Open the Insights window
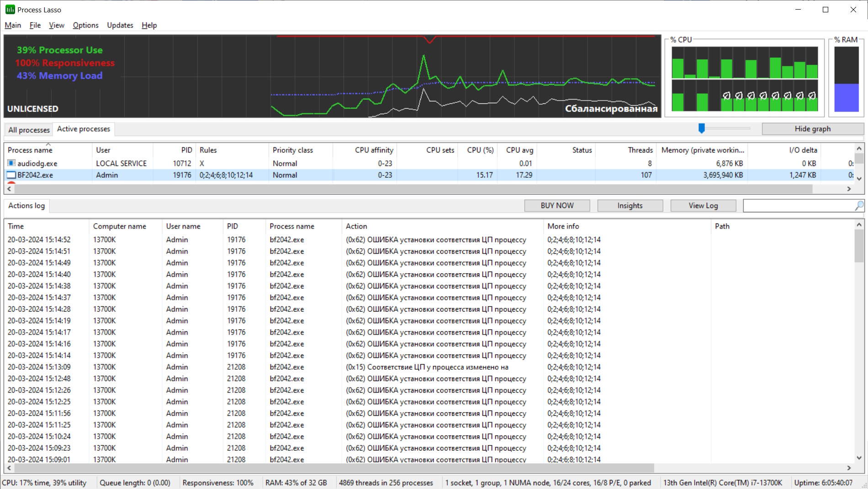This screenshot has width=868, height=489. point(630,206)
